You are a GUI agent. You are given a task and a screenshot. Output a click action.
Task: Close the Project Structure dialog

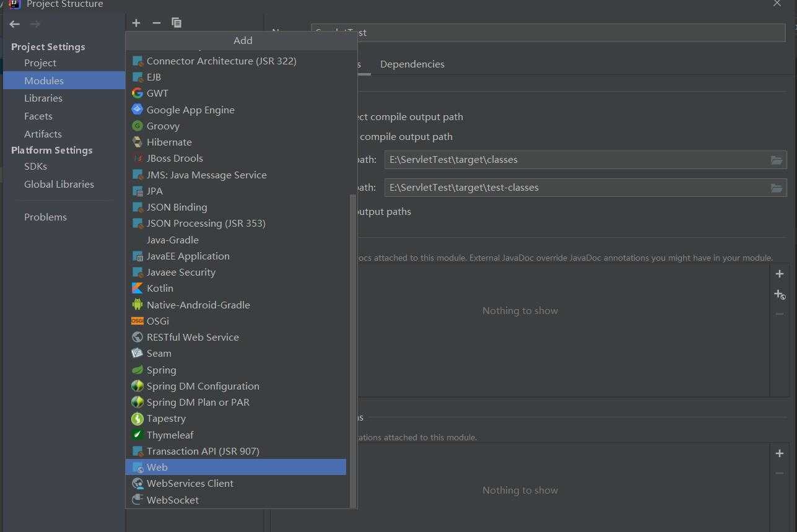coord(777,4)
